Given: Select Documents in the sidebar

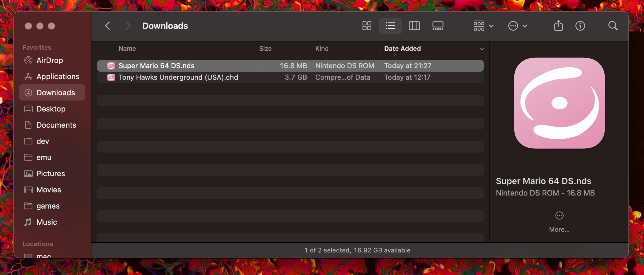Looking at the screenshot, I should click(x=52, y=125).
